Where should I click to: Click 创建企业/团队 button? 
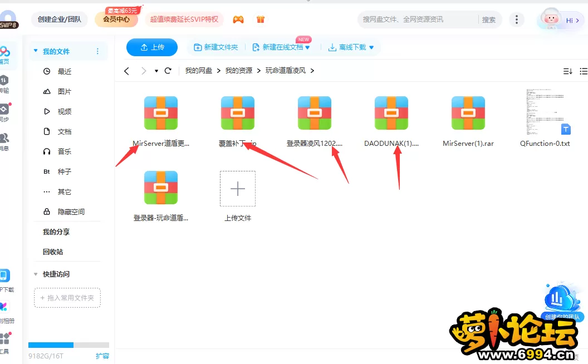(x=59, y=19)
